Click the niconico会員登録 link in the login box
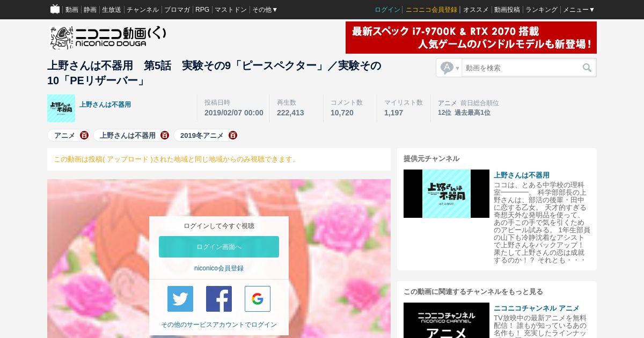Screen dimensions: 644x338 pyautogui.click(x=219, y=268)
